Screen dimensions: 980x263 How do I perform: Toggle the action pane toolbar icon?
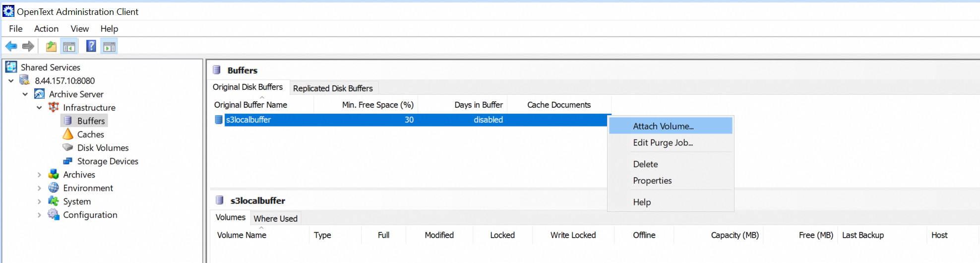tap(109, 47)
